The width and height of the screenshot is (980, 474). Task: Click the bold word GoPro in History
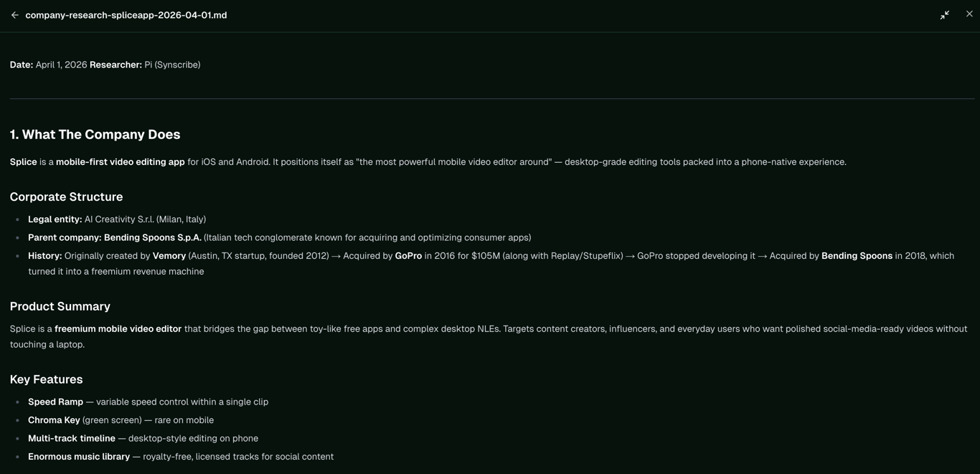pos(408,256)
